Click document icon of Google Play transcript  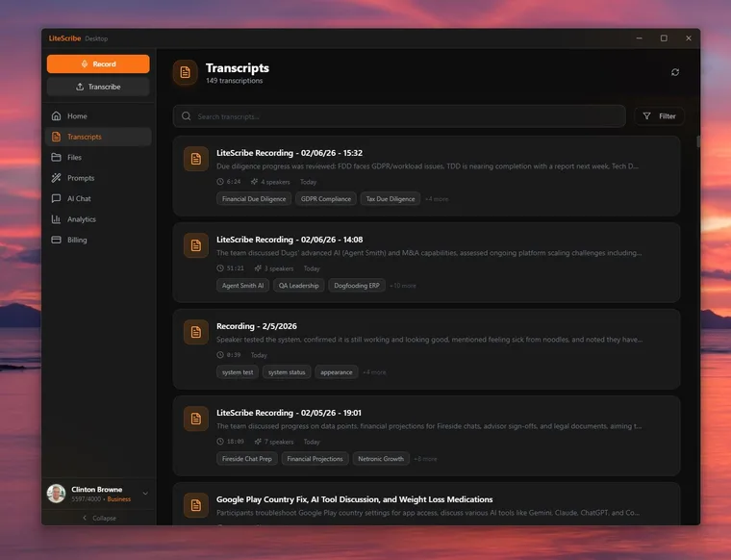pos(196,505)
